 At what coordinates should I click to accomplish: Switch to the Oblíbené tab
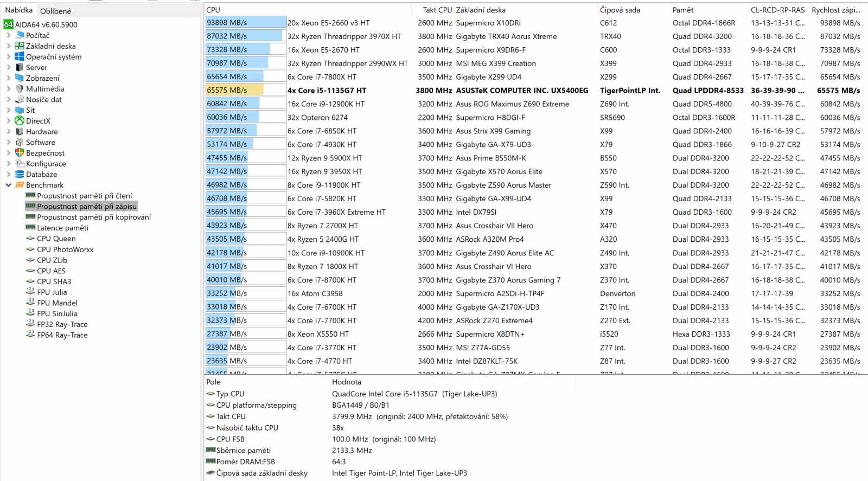pyautogui.click(x=55, y=11)
